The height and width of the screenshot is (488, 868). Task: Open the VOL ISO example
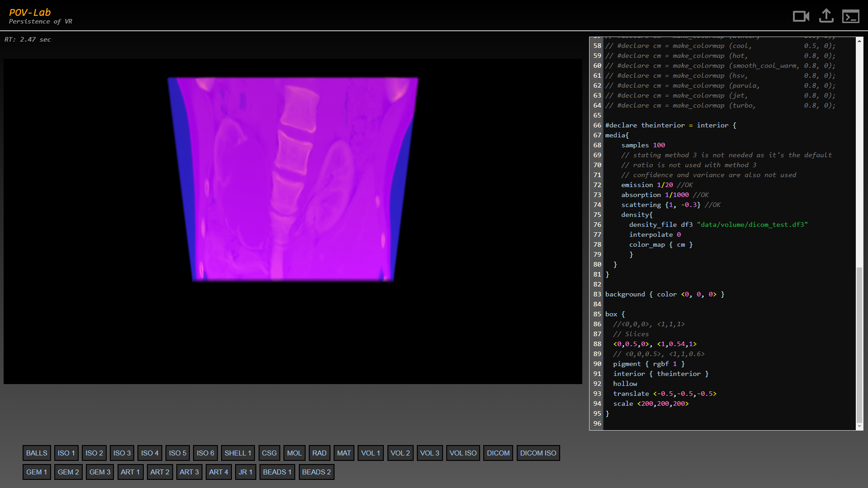pyautogui.click(x=462, y=453)
